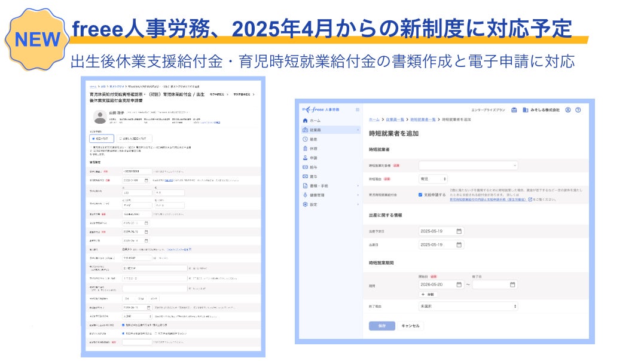This screenshot has width=644, height=361.
Task: Click the 終了日 empty date field
Action: [x=495, y=284]
